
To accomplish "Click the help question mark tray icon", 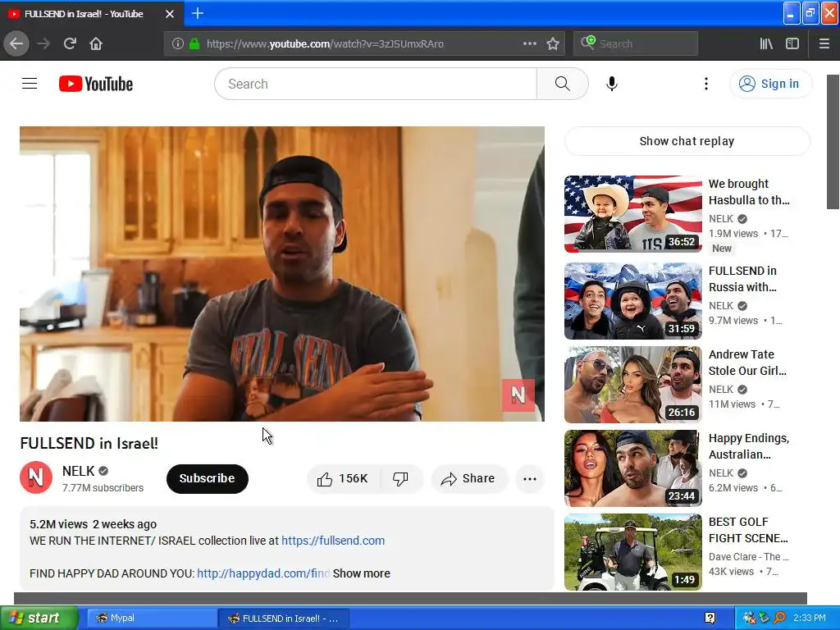I will coord(710,619).
